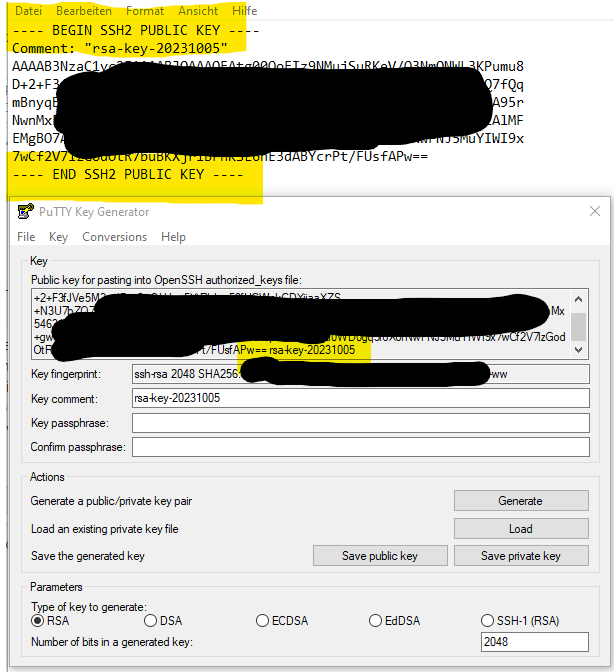This screenshot has height=672, width=614.
Task: Click 'Generate a public/private key pair' label
Action: pos(111,501)
